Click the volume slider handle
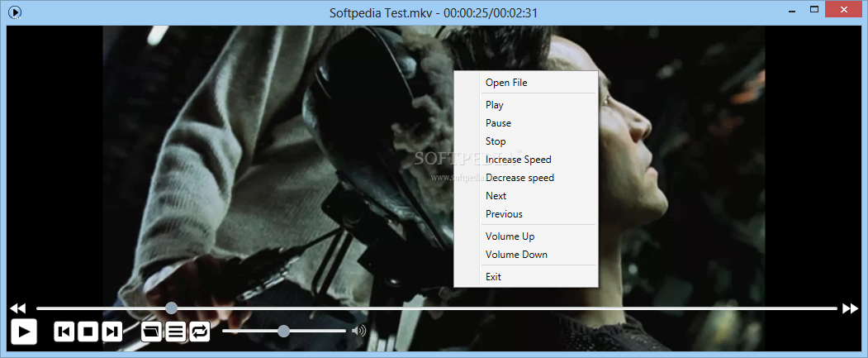The height and width of the screenshot is (358, 868). point(283,331)
